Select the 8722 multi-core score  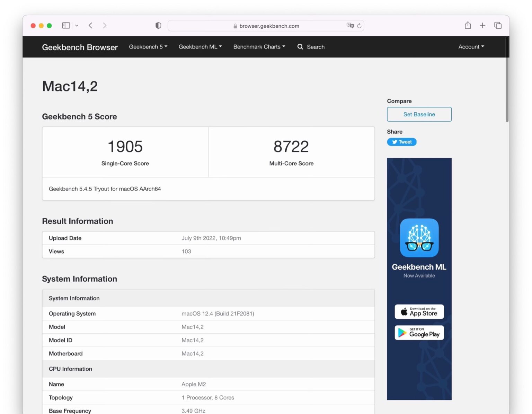(291, 147)
